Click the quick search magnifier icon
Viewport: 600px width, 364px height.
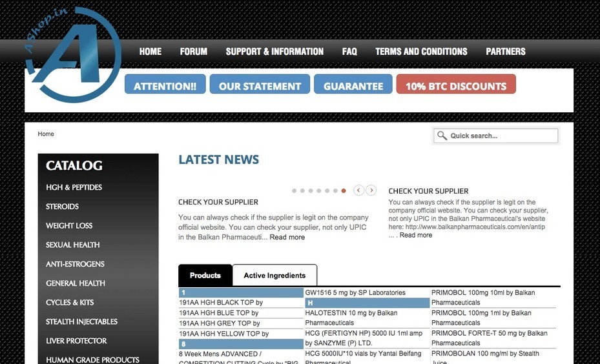click(x=442, y=136)
